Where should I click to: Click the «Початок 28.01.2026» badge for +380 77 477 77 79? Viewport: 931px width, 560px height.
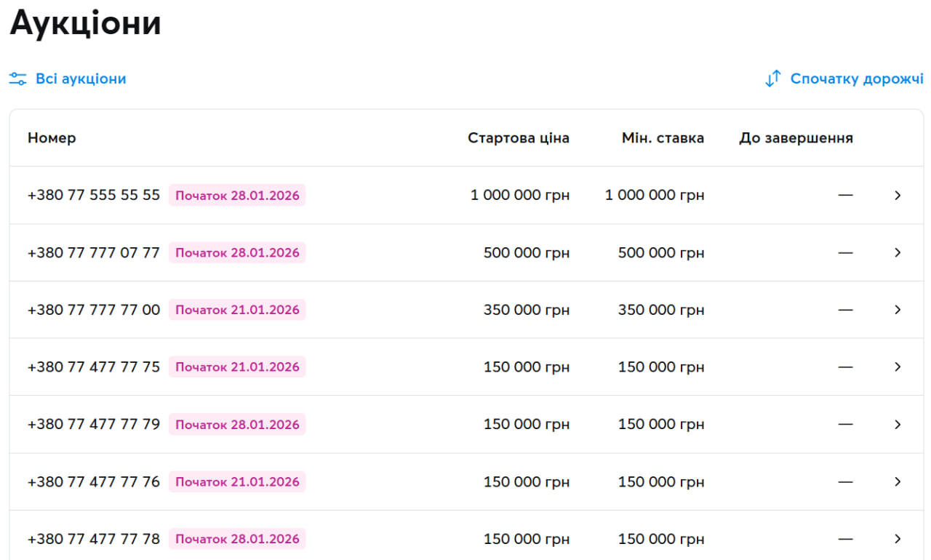(x=237, y=425)
